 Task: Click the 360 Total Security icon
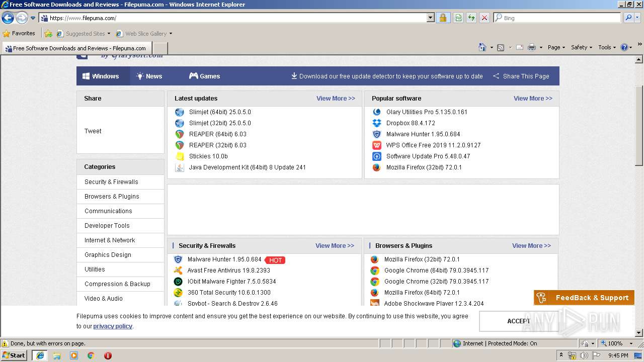click(178, 293)
